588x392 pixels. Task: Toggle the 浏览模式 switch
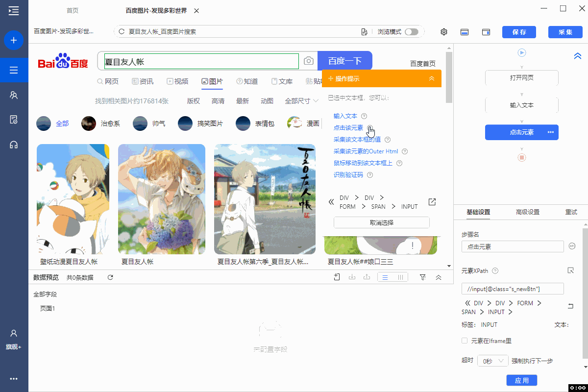(412, 32)
